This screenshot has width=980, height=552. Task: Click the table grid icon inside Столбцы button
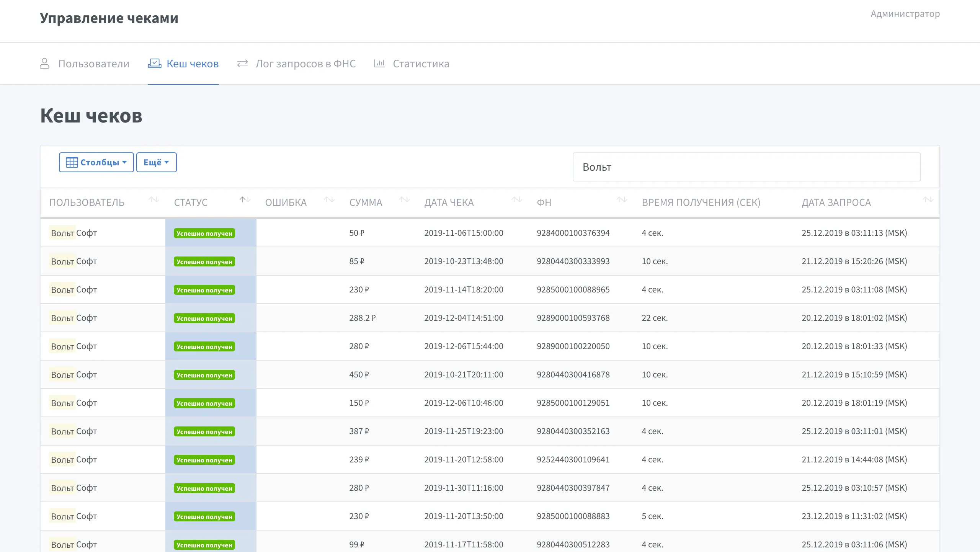[73, 162]
